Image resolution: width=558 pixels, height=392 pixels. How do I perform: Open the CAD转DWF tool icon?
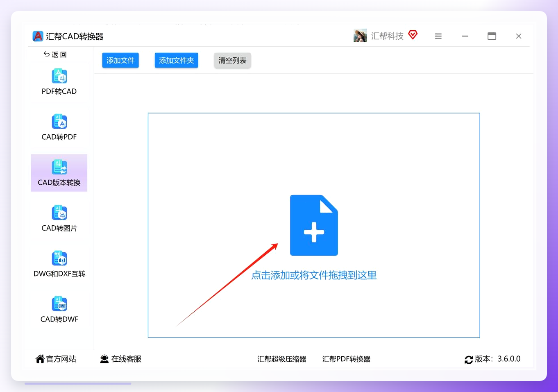click(59, 304)
